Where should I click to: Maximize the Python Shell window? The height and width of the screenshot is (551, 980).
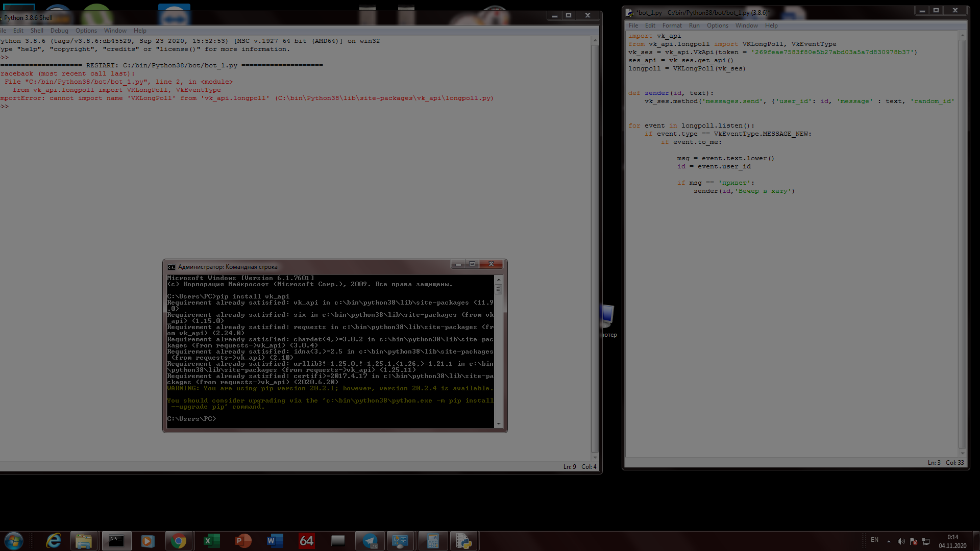pos(568,15)
